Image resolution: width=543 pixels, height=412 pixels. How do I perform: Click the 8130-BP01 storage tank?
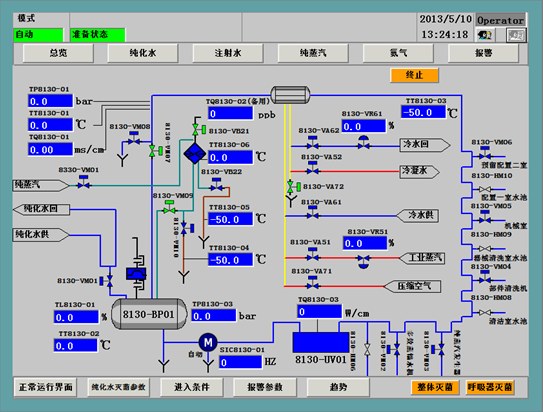point(149,314)
